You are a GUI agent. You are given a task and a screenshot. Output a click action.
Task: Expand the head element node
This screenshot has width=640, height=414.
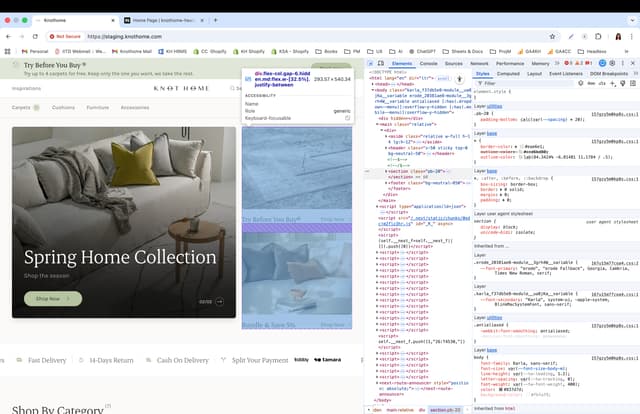click(x=373, y=84)
